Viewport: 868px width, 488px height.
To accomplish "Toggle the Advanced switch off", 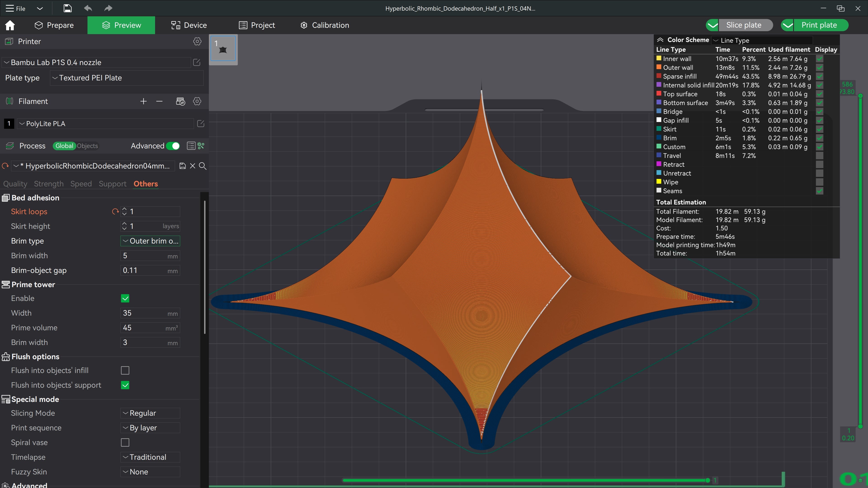I will pyautogui.click(x=173, y=146).
